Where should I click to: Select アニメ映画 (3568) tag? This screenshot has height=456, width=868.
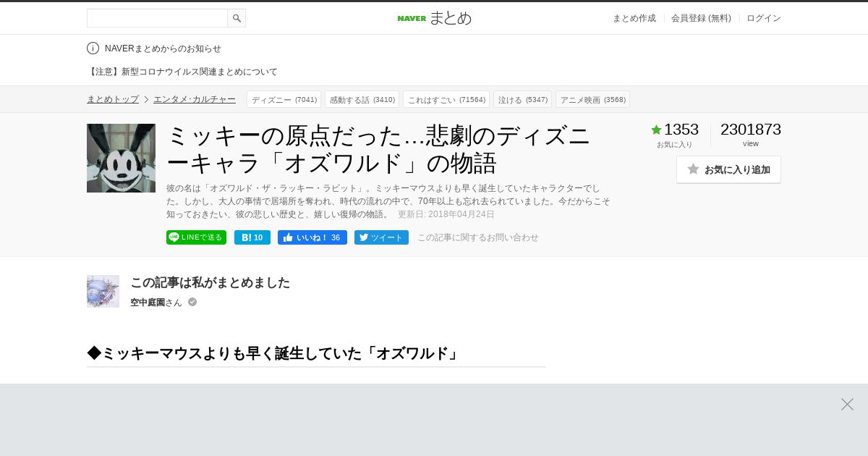point(592,99)
